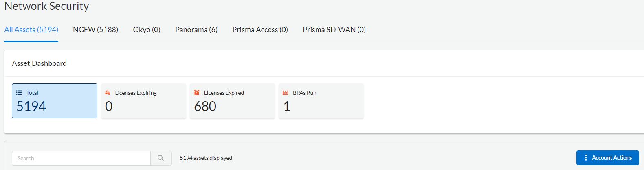Show the 680 Licenses Expired assets
Screen dimensions: 644x170
[205, 107]
